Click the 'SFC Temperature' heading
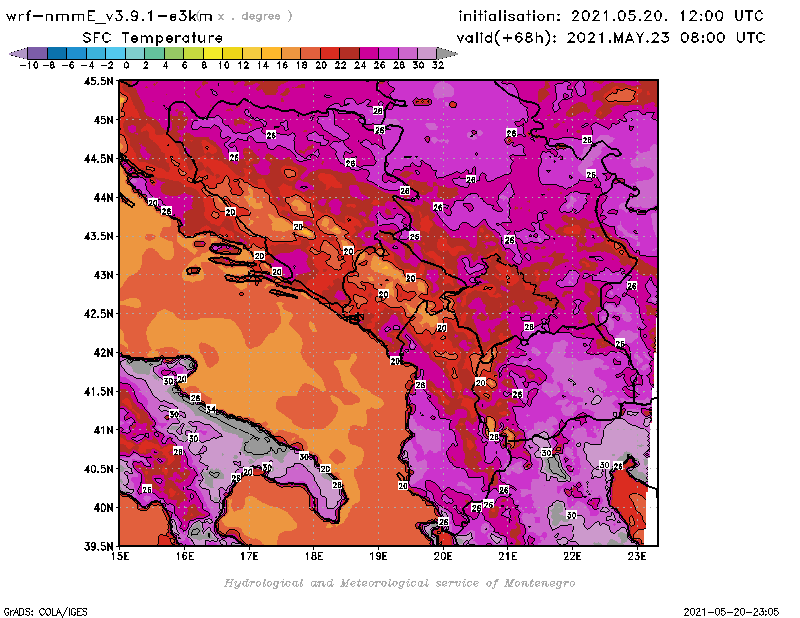800x618 pixels. click(x=153, y=38)
